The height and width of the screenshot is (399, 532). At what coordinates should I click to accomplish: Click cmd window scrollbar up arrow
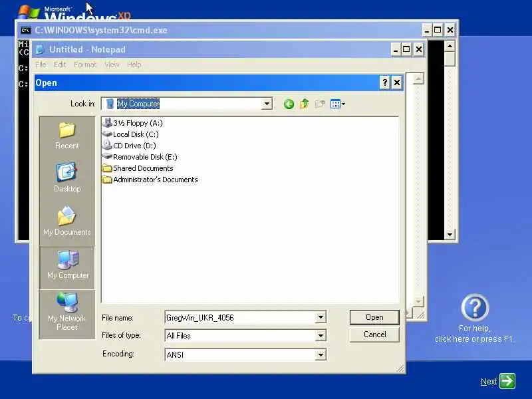[450, 46]
